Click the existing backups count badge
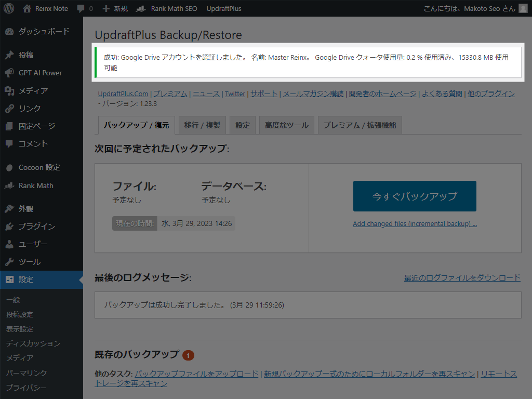This screenshot has height=399, width=532. coord(188,355)
